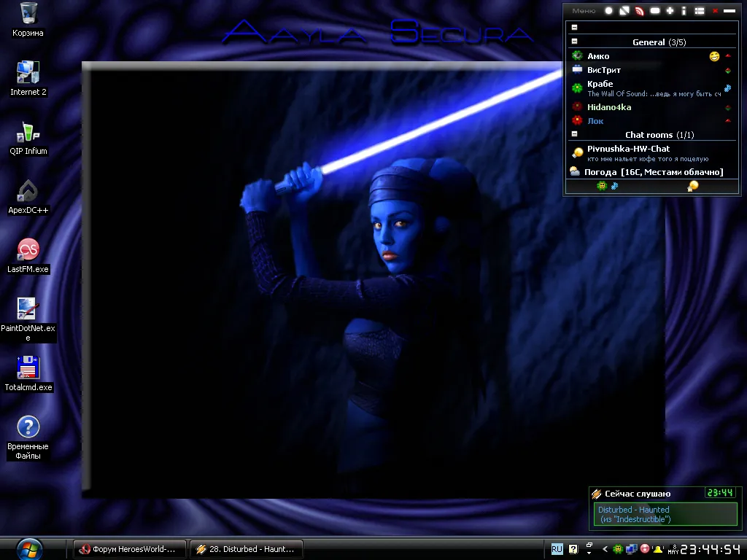Open the Меню menu in contact list

(x=584, y=10)
